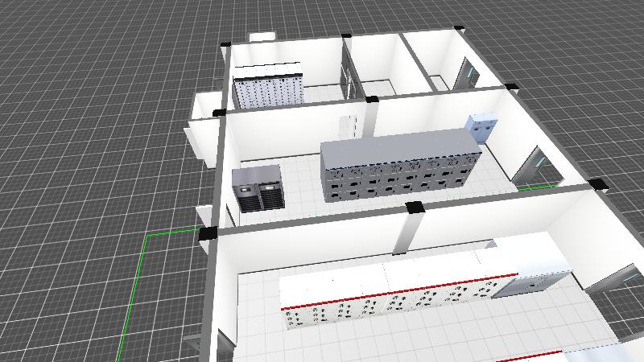Image resolution: width=644 pixels, height=362 pixels.
Task: Select the black column cap between middle and bottom rooms
Action: tap(415, 208)
